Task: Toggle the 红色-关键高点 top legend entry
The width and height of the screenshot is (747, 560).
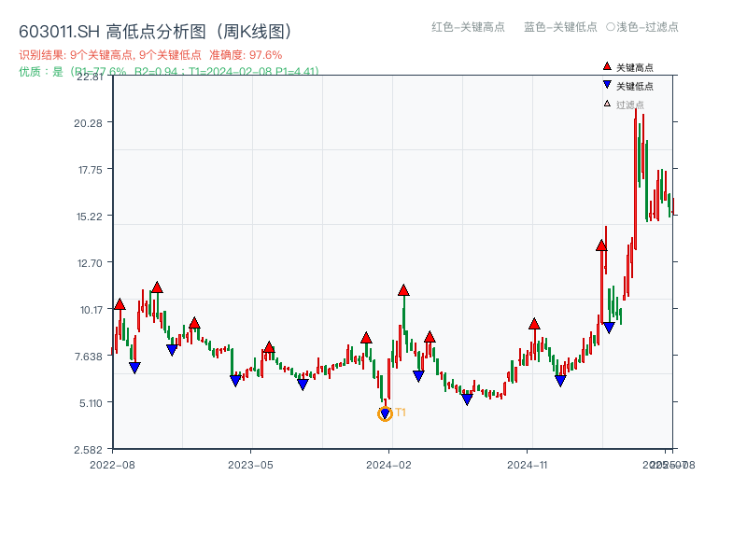Action: (x=468, y=27)
